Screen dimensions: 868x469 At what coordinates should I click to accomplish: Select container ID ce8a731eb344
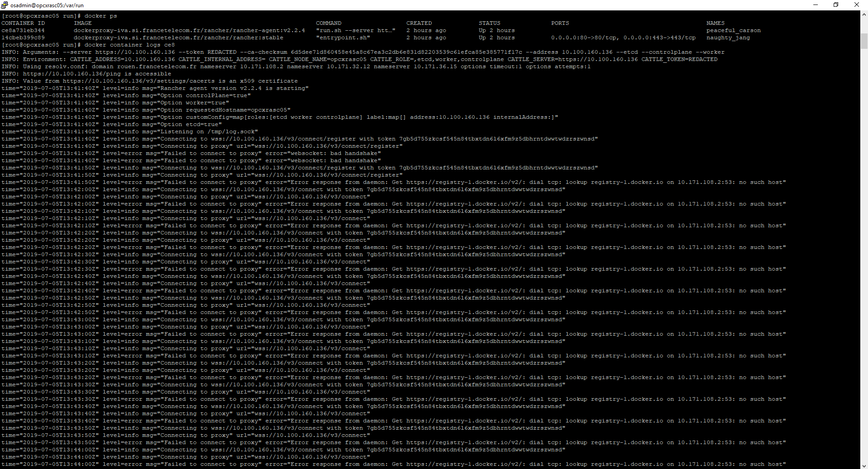(22, 30)
